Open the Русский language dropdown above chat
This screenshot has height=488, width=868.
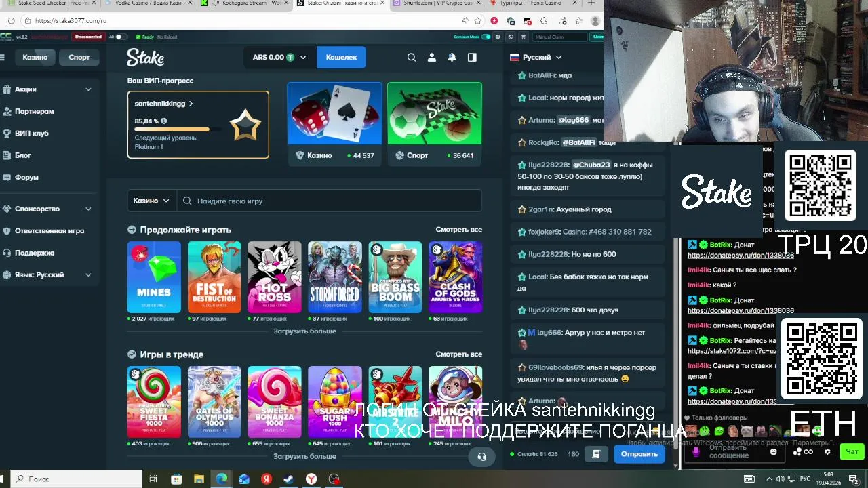point(536,58)
